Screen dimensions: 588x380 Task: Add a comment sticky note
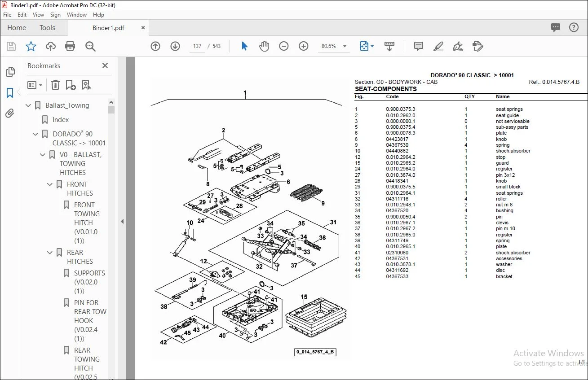[419, 46]
